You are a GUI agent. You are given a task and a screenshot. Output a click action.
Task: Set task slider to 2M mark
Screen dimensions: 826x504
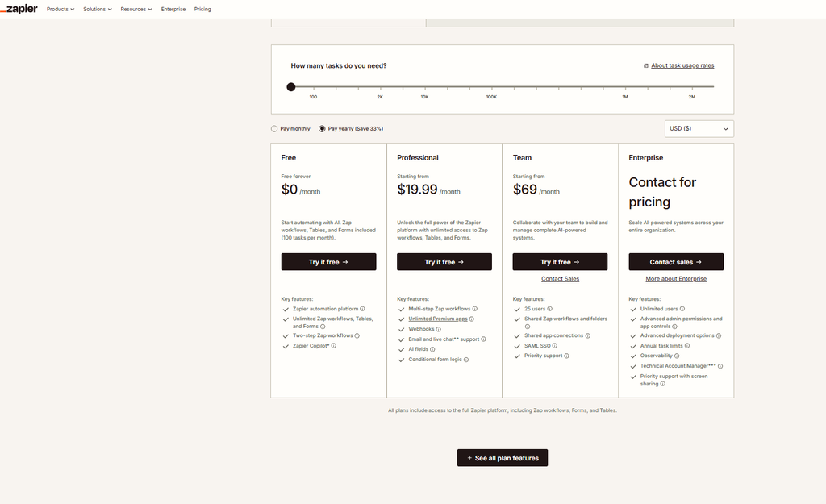pos(691,87)
